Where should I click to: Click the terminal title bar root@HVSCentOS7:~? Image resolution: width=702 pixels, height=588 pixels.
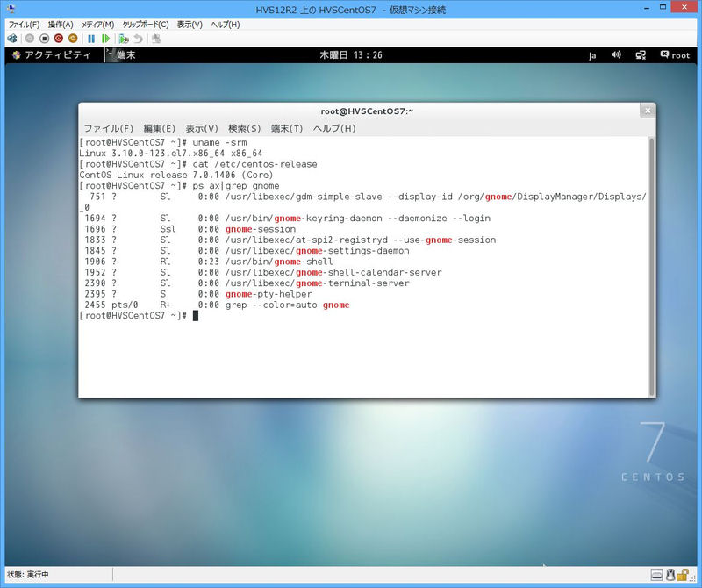point(367,111)
